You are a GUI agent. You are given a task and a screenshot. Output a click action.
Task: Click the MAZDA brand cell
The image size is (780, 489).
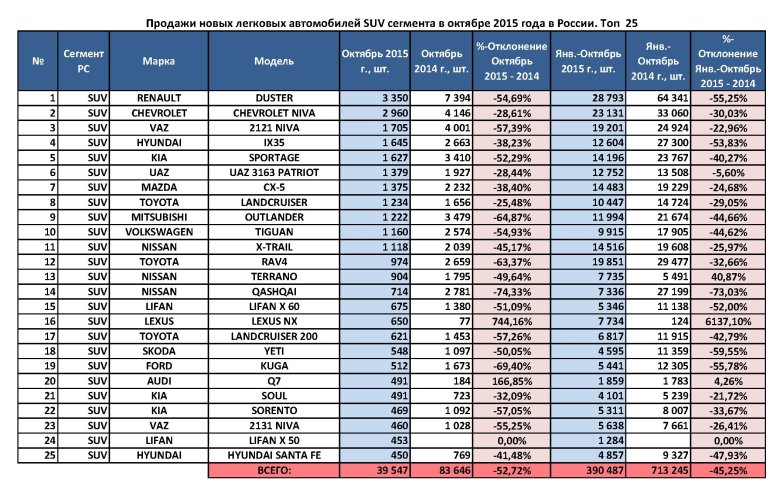pos(158,188)
